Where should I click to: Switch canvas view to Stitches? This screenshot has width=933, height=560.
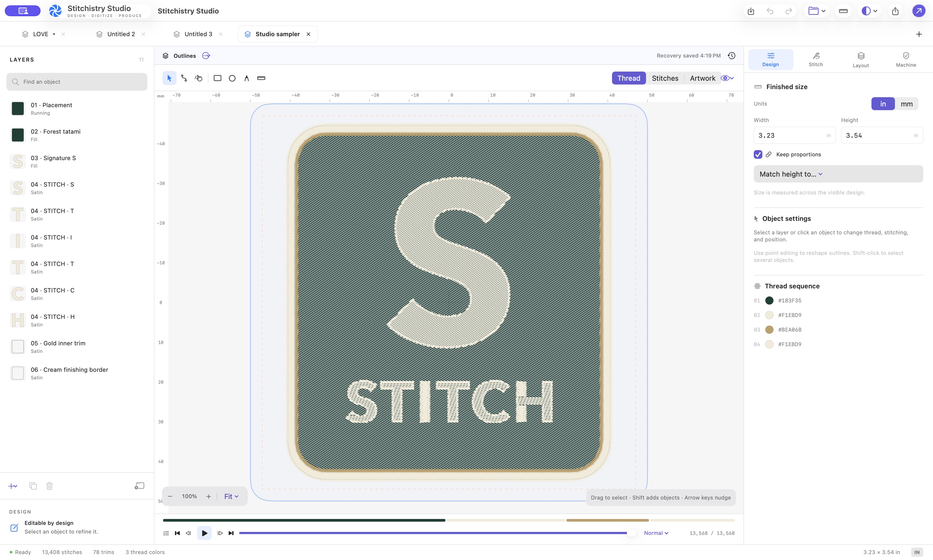click(x=665, y=78)
